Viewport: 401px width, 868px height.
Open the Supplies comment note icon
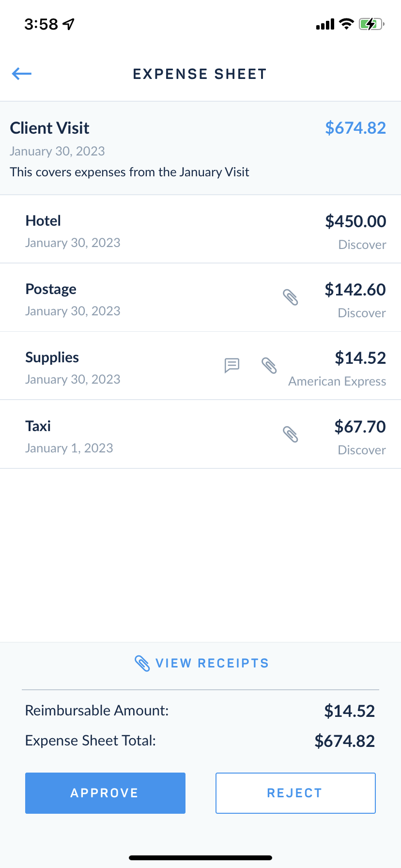pos(232,365)
